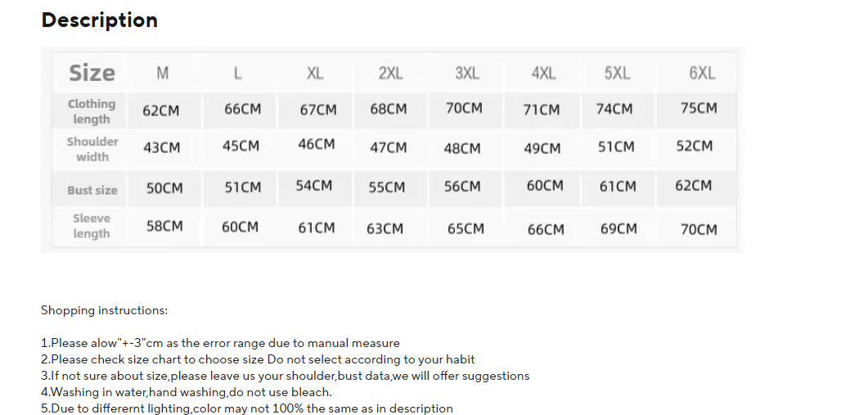Click the lighting color disclaimer line

tap(247, 408)
